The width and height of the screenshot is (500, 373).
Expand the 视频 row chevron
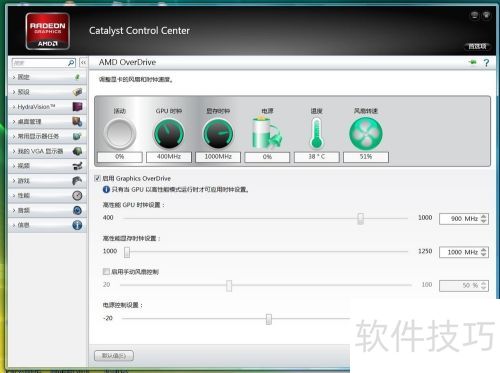pos(14,166)
